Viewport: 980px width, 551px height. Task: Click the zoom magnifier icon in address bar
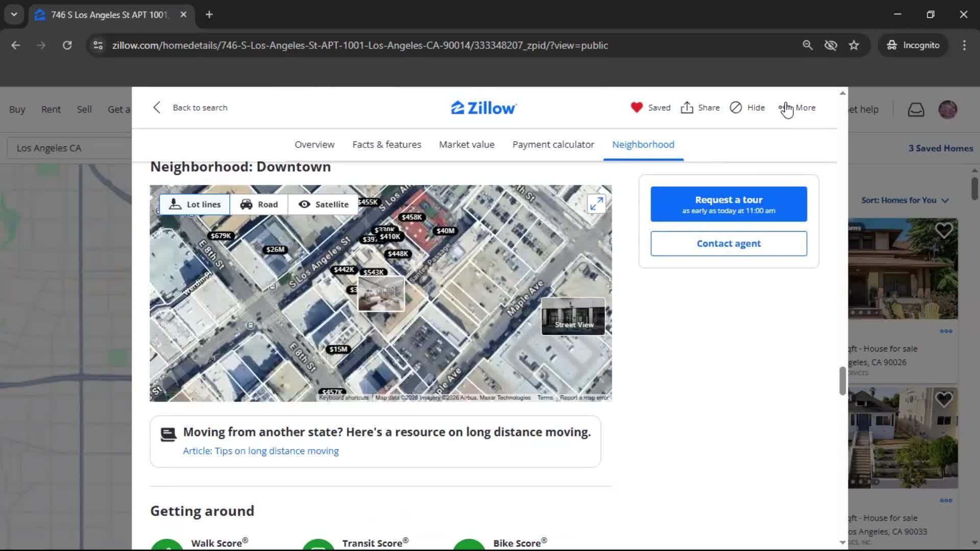[808, 45]
